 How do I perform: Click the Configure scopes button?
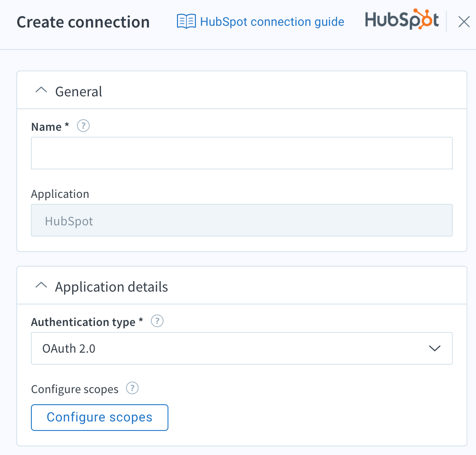99,417
